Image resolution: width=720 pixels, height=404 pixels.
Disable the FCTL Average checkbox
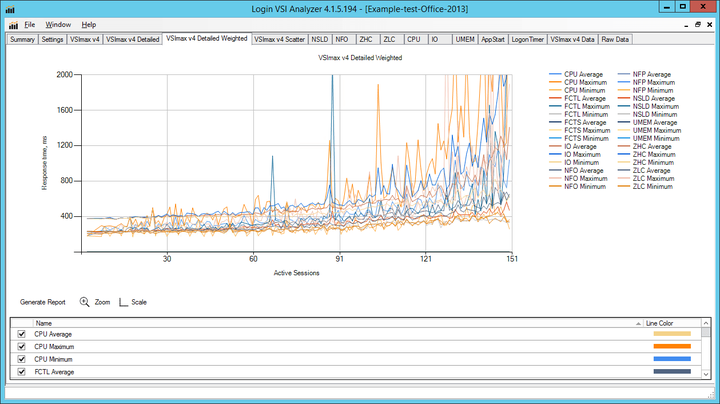[20, 372]
